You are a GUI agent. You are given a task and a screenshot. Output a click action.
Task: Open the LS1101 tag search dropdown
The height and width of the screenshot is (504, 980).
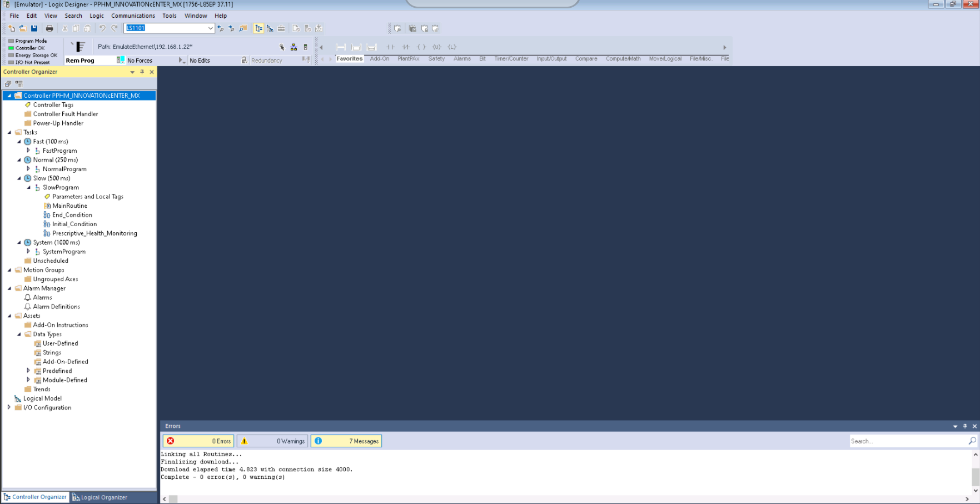pos(211,28)
